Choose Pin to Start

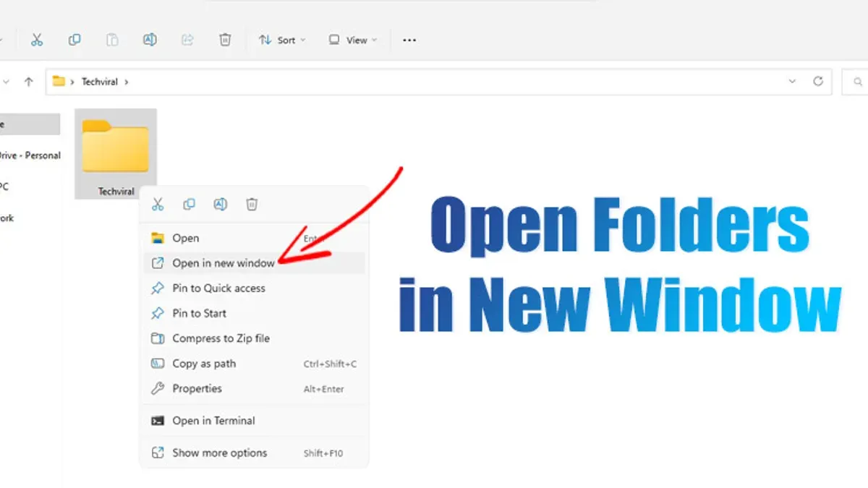click(x=254, y=313)
